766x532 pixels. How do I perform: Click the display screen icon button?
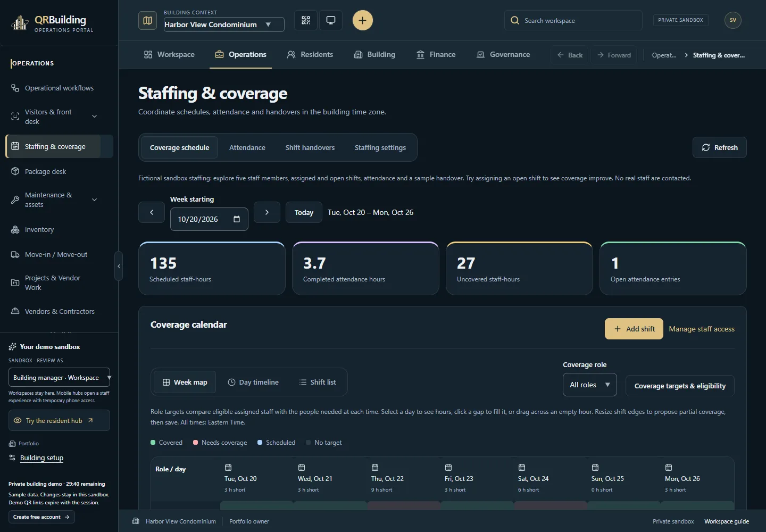(x=331, y=20)
